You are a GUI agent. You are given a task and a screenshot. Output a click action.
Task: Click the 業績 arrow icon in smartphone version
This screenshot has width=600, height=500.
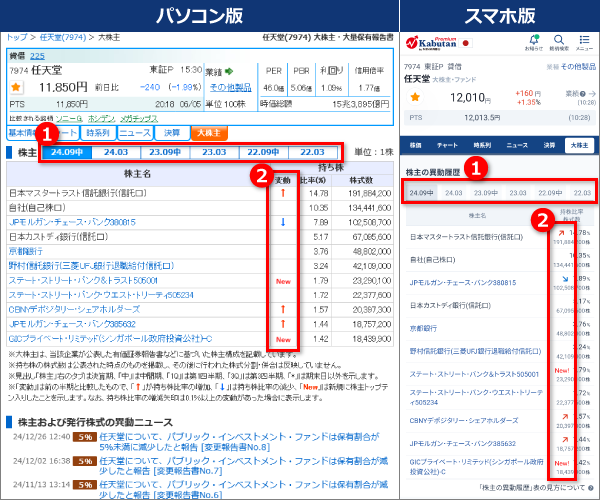click(x=592, y=93)
